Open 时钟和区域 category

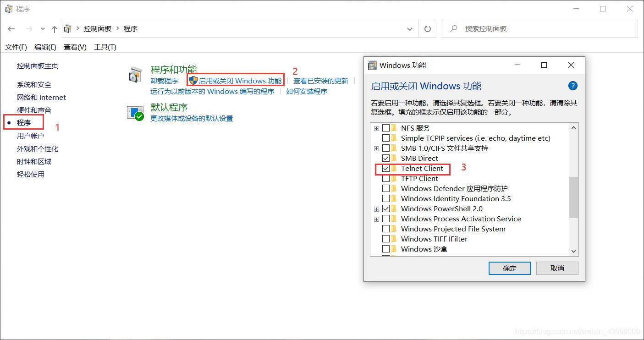point(34,162)
